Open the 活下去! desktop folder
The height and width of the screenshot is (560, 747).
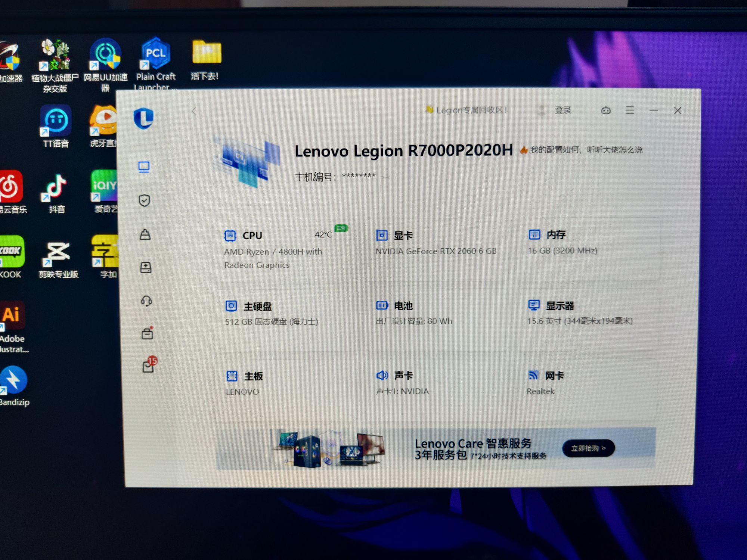[x=206, y=60]
